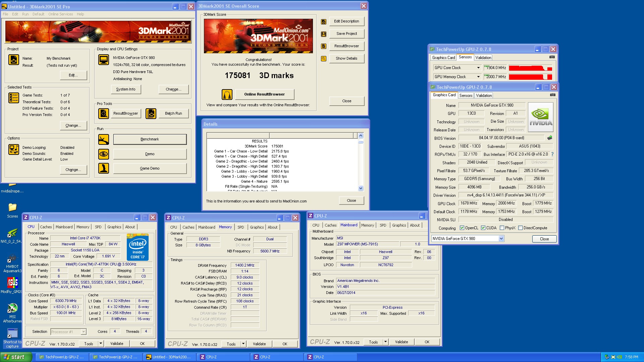Click the Project icon in 3DMark2001
Viewport: 644px width, 362px height.
[x=14, y=60]
